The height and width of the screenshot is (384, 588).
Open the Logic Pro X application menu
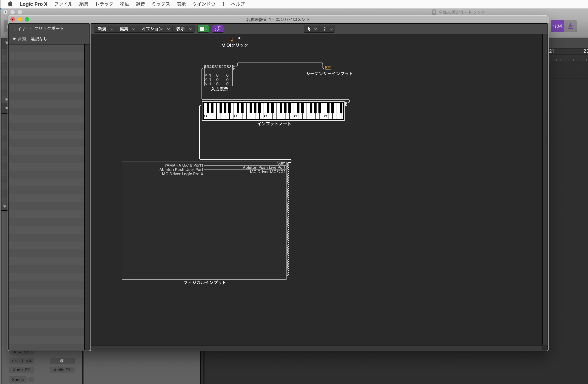pyautogui.click(x=34, y=4)
